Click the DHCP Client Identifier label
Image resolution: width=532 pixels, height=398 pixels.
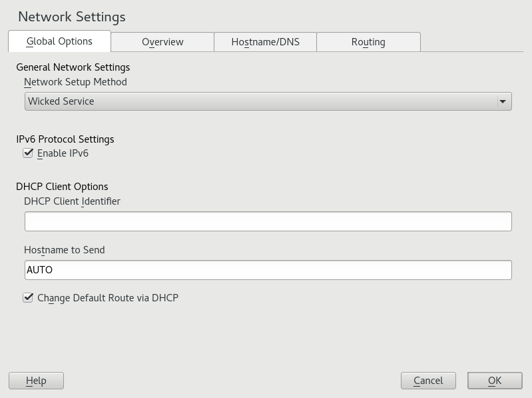pyautogui.click(x=72, y=201)
